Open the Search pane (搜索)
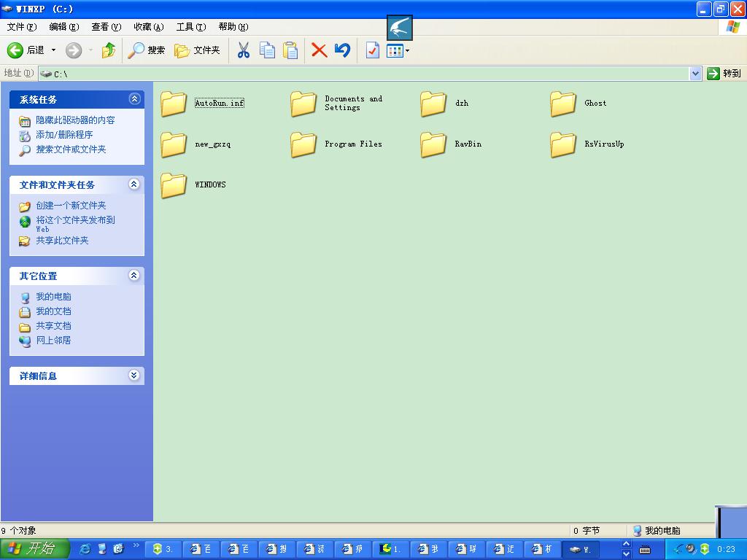The width and height of the screenshot is (747, 560). tap(146, 50)
